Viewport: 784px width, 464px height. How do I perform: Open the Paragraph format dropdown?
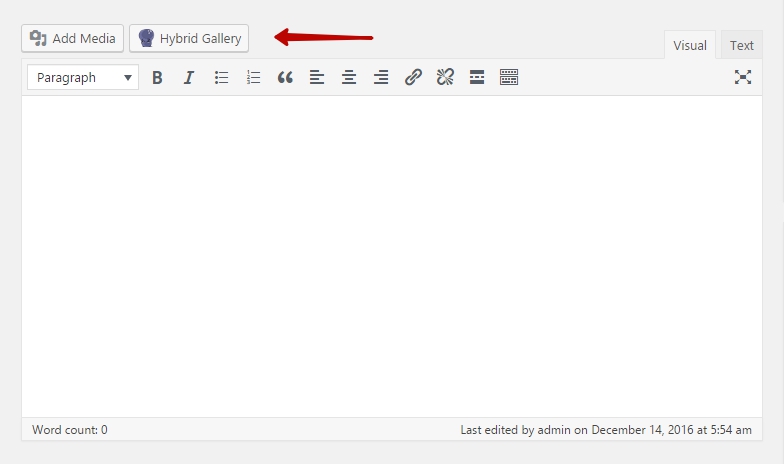click(83, 78)
